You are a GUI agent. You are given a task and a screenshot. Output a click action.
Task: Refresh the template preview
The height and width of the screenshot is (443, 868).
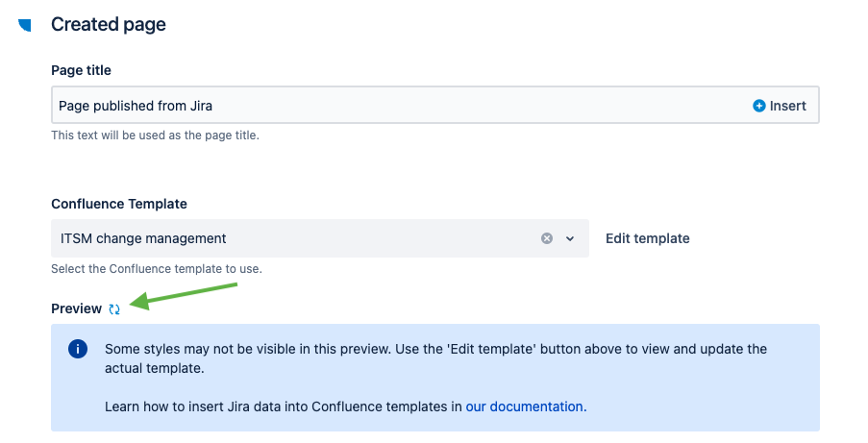(x=114, y=309)
